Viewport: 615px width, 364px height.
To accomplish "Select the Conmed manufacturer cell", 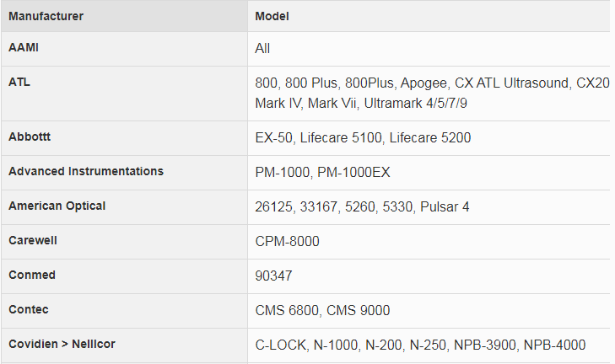I will click(30, 275).
